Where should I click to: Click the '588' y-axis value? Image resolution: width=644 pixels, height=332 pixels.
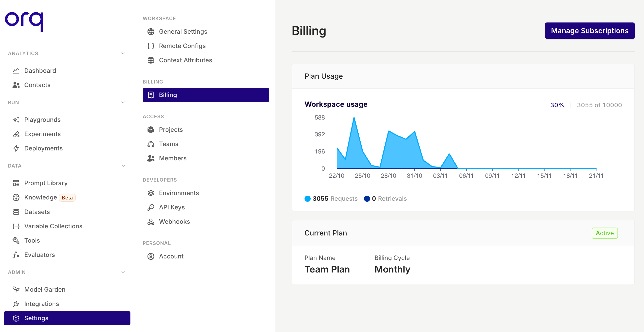click(320, 117)
